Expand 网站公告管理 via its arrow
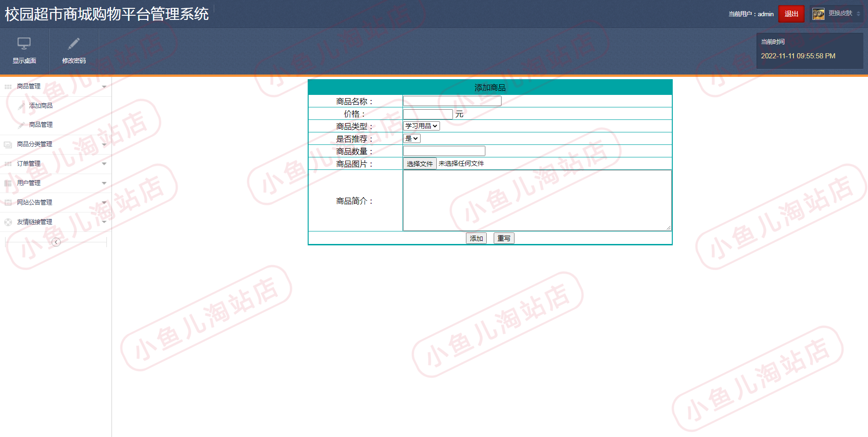The width and height of the screenshot is (868, 437). pyautogui.click(x=104, y=203)
